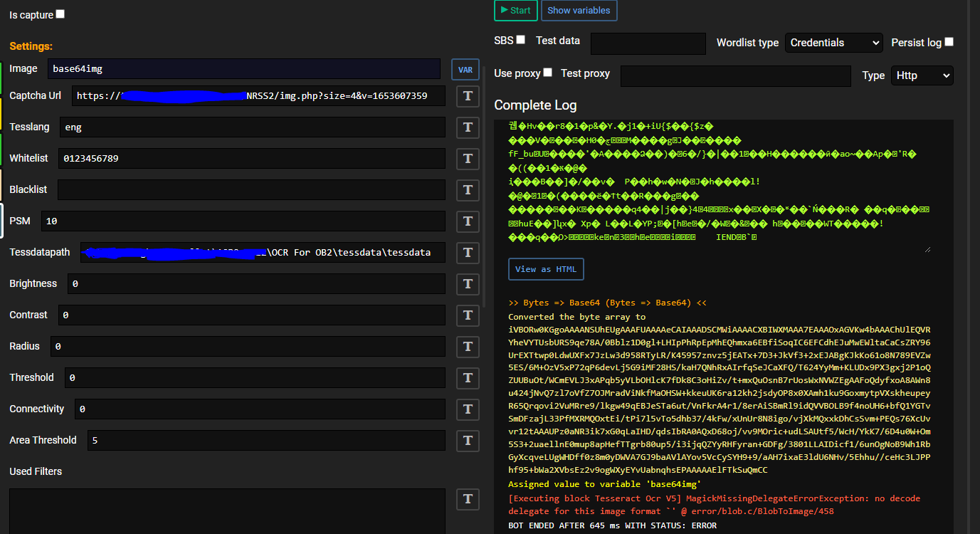Click the Connectivity value field
Viewport: 980px width, 534px height.
click(260, 409)
